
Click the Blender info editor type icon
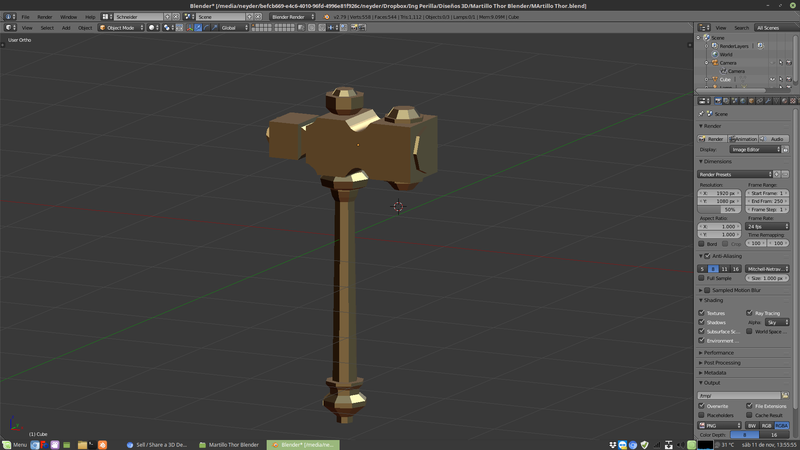pyautogui.click(x=9, y=17)
